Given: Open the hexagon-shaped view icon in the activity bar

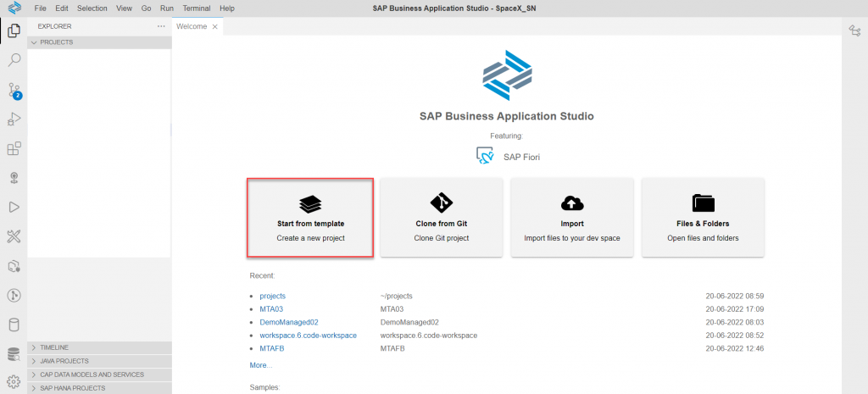Looking at the screenshot, I should [x=14, y=266].
